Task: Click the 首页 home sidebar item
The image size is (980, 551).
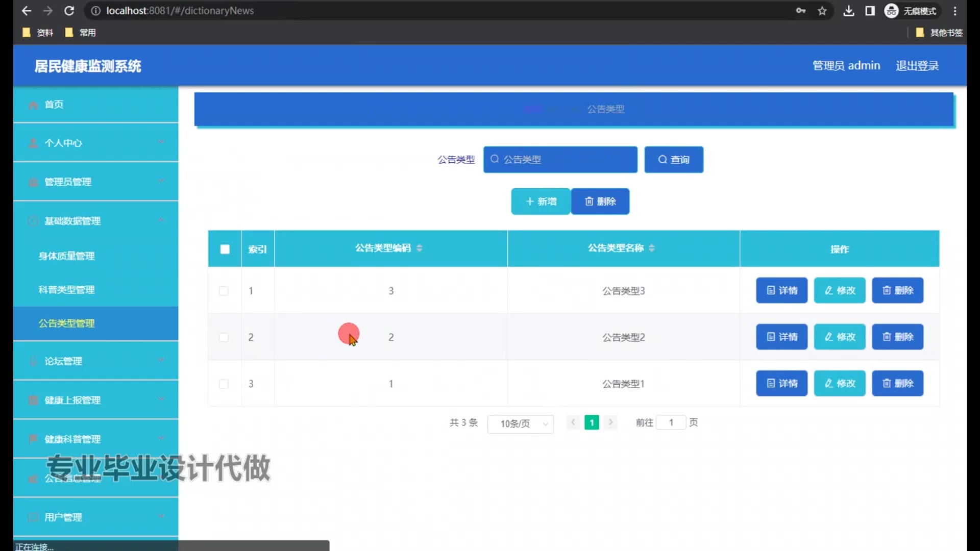Action: [54, 105]
